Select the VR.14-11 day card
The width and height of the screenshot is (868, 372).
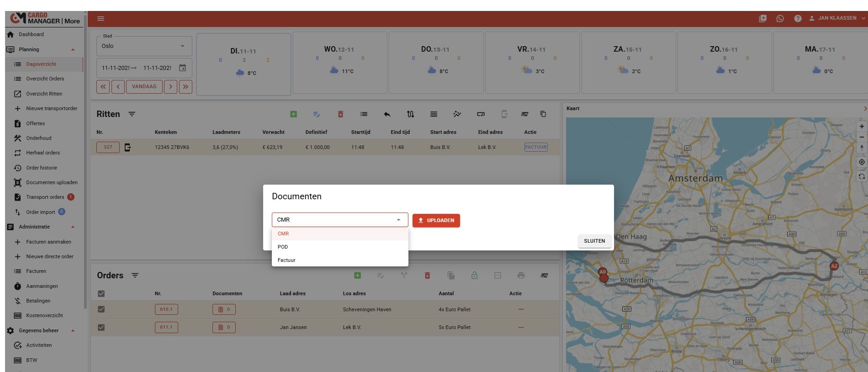click(x=532, y=63)
